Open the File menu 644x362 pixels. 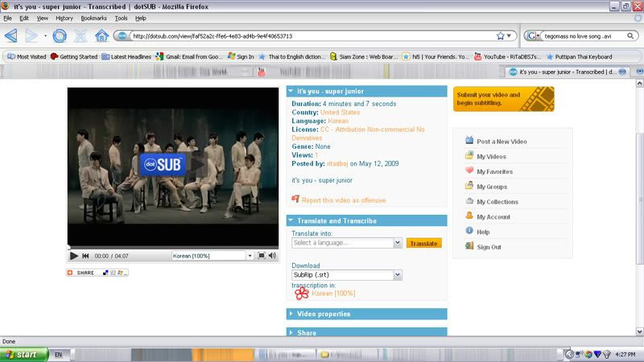click(7, 18)
